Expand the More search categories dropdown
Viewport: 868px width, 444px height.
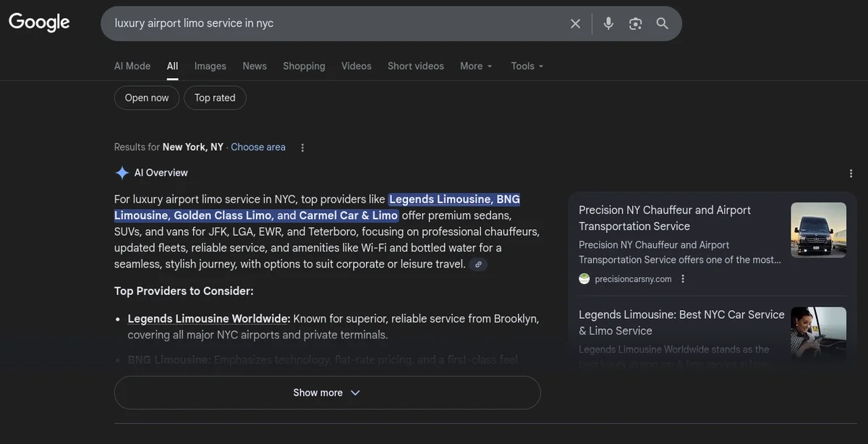pyautogui.click(x=475, y=66)
